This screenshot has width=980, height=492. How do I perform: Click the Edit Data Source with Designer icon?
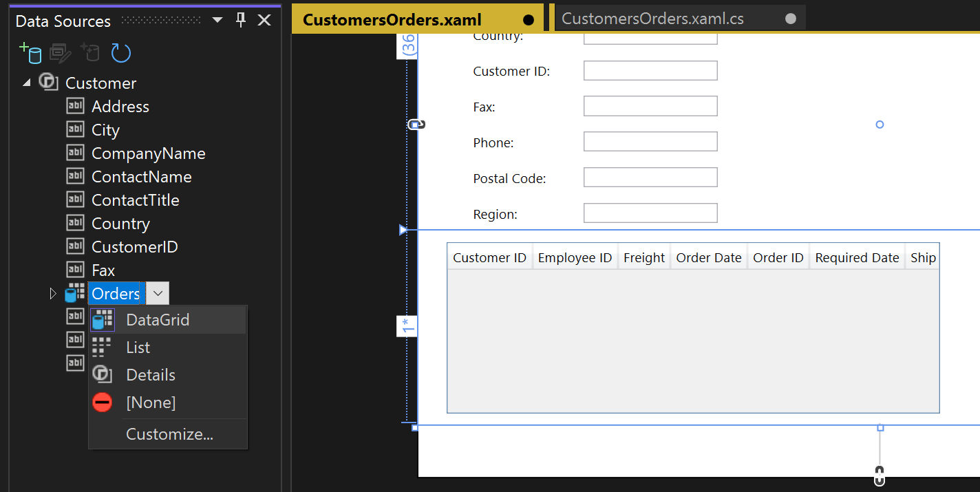point(61,53)
